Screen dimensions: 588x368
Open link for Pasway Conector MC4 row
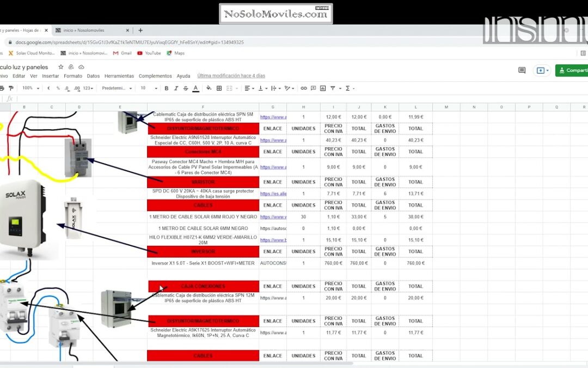click(x=273, y=167)
